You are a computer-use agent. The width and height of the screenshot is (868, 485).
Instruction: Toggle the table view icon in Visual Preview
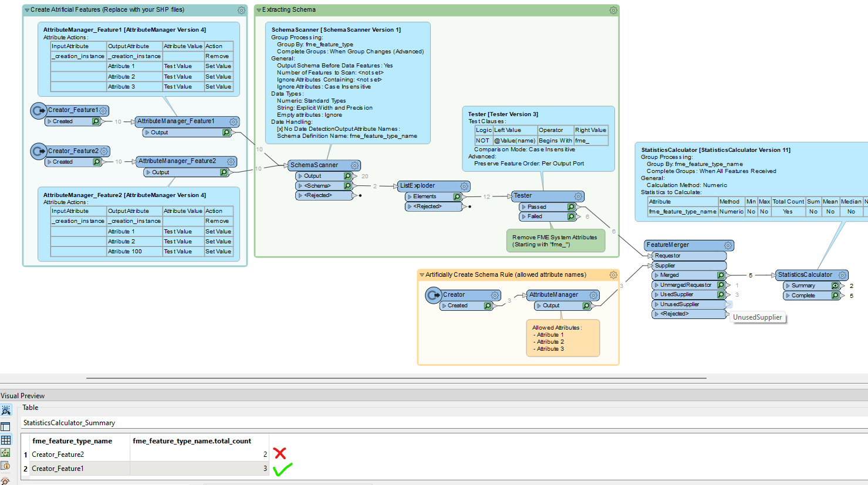(6, 440)
